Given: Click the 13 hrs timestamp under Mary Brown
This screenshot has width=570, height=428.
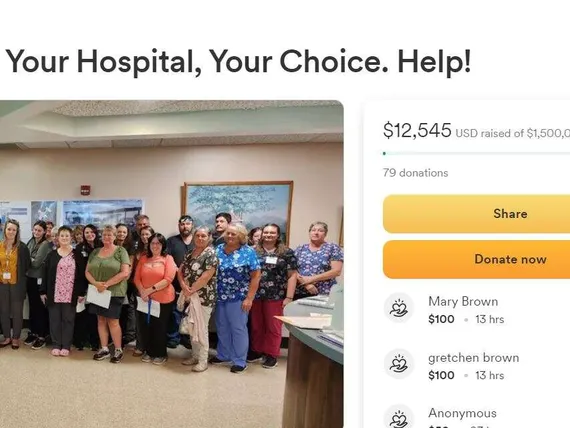Looking at the screenshot, I should (x=490, y=319).
